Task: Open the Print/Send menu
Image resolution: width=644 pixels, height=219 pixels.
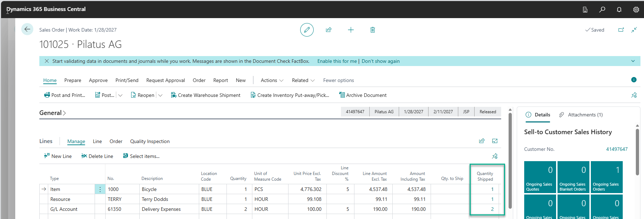Action: coord(127,80)
